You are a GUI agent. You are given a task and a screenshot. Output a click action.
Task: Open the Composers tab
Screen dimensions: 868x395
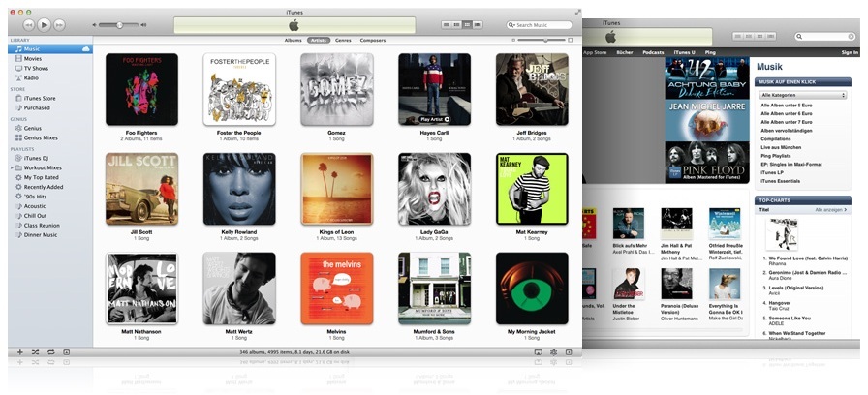[x=373, y=41]
